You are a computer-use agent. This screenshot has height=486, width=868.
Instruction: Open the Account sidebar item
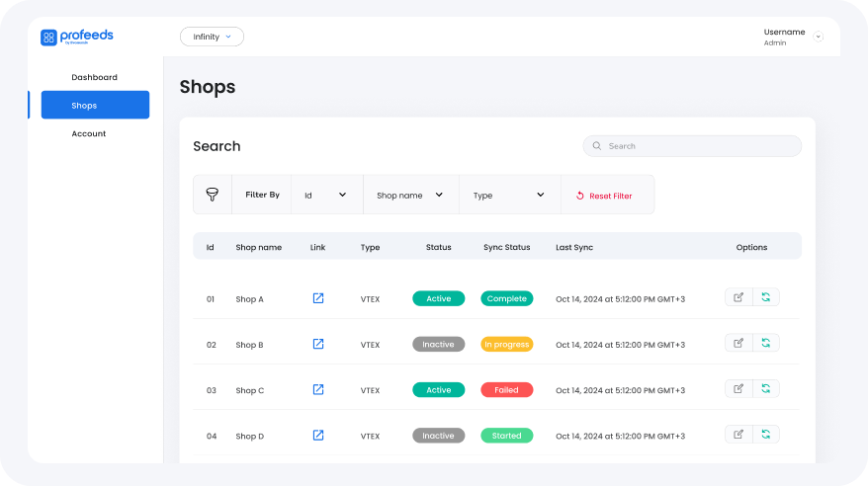tap(88, 133)
